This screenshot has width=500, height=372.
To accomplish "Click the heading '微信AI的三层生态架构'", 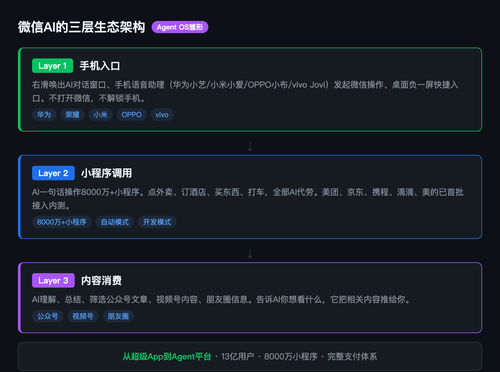I will click(81, 27).
